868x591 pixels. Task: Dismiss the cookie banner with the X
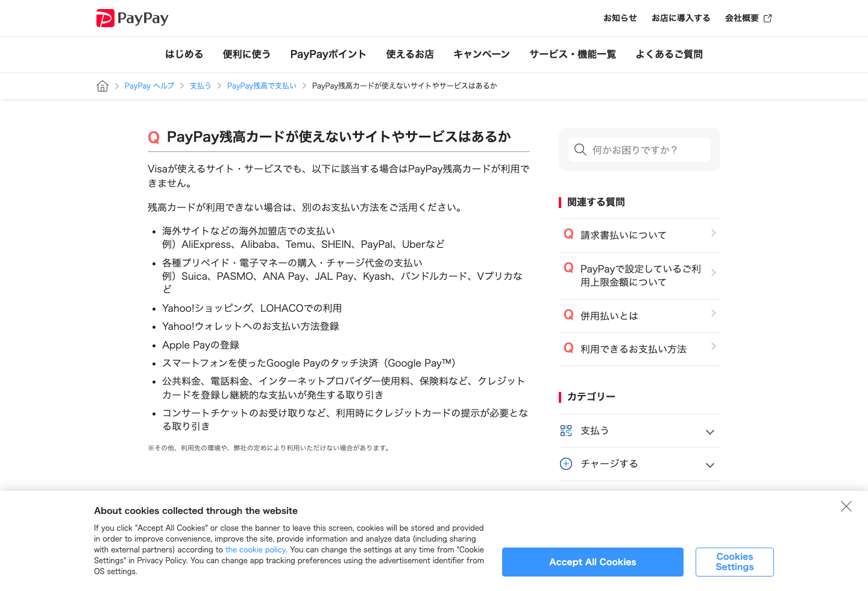846,507
